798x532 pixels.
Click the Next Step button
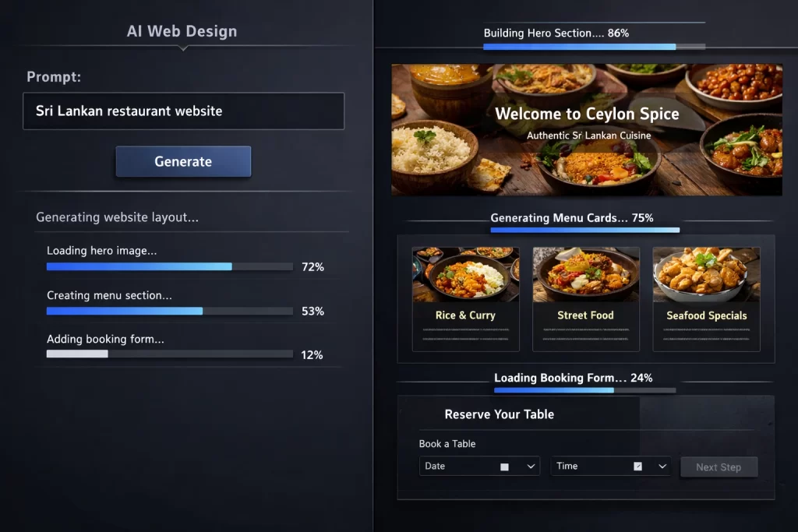tap(719, 467)
